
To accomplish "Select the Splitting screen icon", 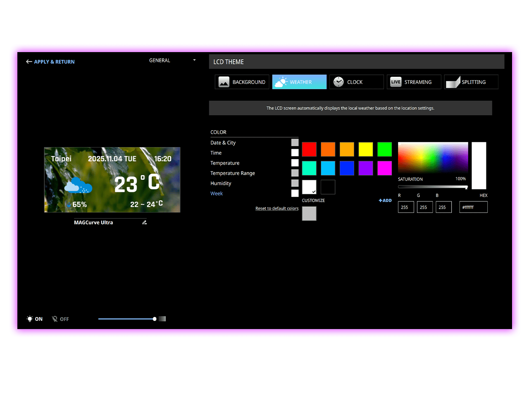I will tap(453, 82).
